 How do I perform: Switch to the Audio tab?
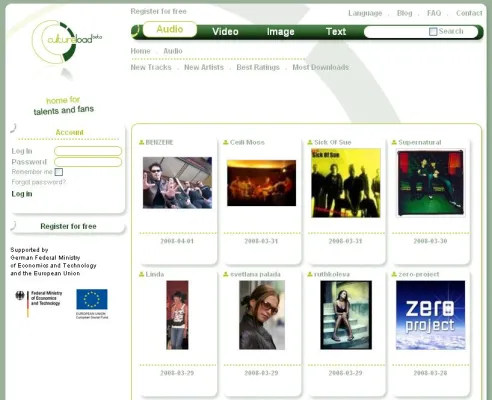pyautogui.click(x=170, y=29)
